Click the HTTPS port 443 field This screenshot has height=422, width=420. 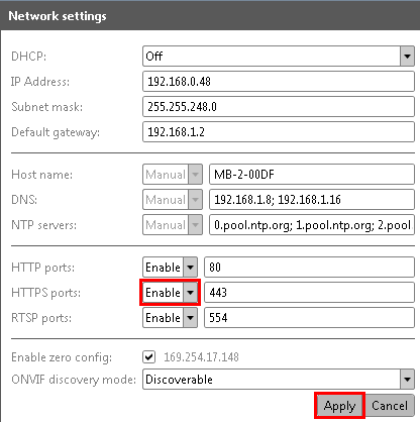(x=309, y=293)
